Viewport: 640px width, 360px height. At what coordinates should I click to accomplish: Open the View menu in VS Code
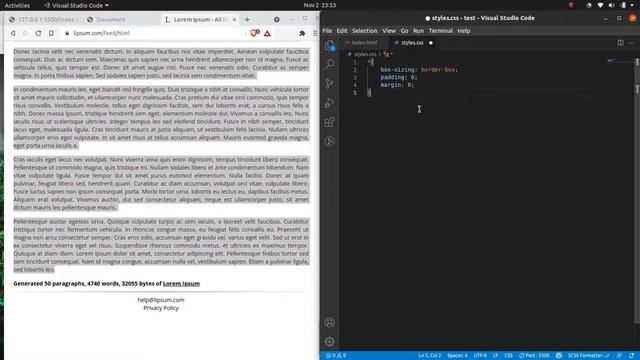pyautogui.click(x=389, y=31)
